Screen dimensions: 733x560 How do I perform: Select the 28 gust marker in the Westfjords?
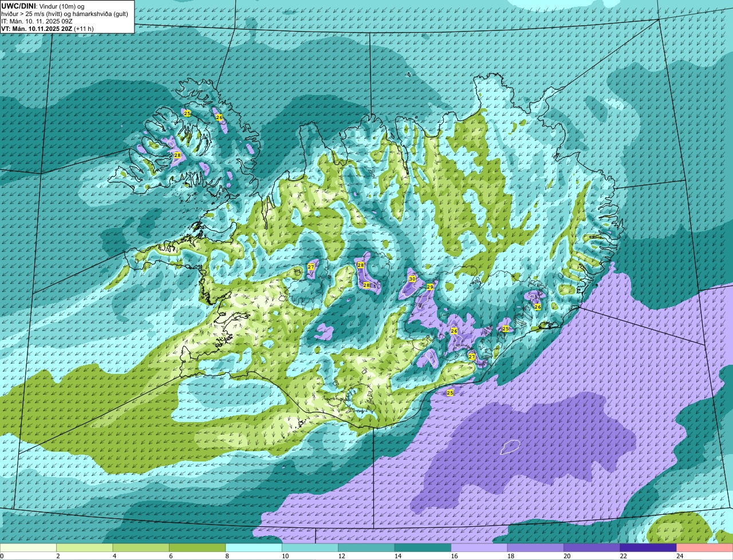coord(178,155)
